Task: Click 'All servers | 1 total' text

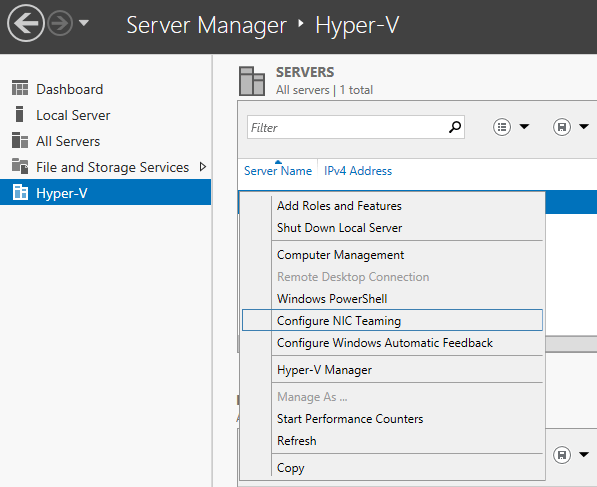Action: 324,90
